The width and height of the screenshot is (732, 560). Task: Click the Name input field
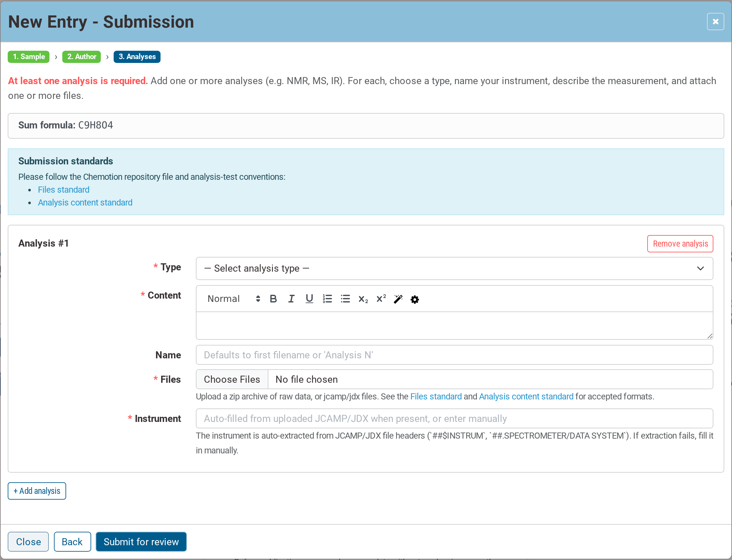(454, 355)
